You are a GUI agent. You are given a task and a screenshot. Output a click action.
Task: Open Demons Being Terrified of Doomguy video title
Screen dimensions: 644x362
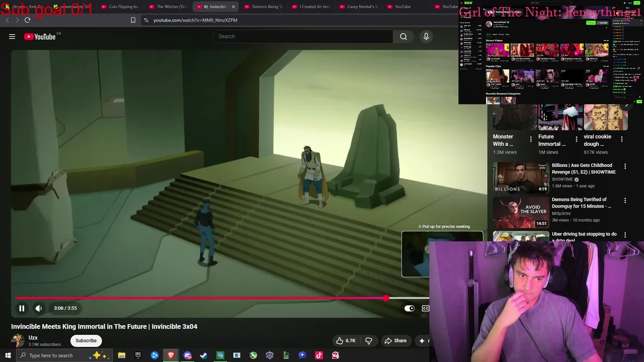point(582,203)
